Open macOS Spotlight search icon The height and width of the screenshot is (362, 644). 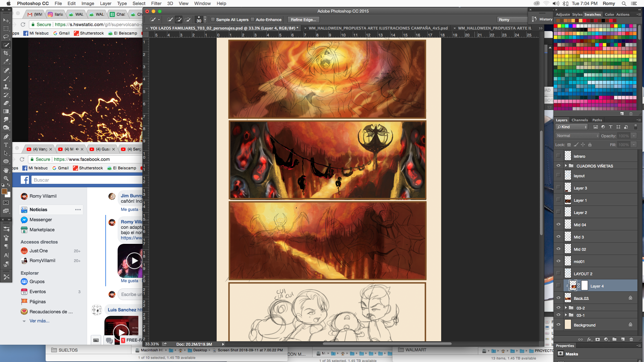[x=624, y=3]
